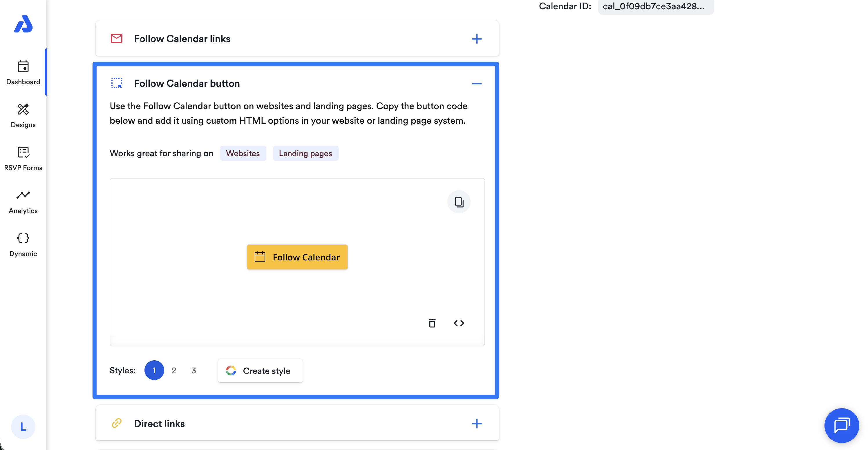
Task: Go to Designs in sidebar
Action: tap(23, 115)
